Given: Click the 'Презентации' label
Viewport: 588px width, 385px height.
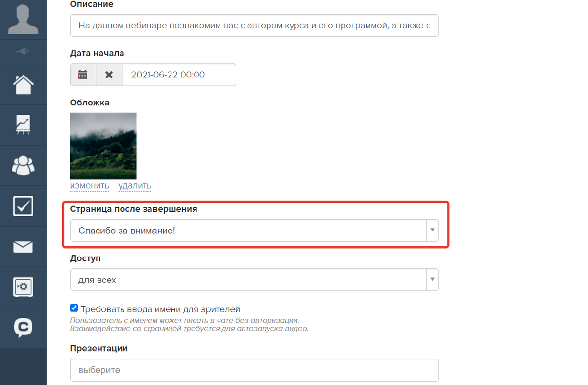Looking at the screenshot, I should pyautogui.click(x=99, y=348).
